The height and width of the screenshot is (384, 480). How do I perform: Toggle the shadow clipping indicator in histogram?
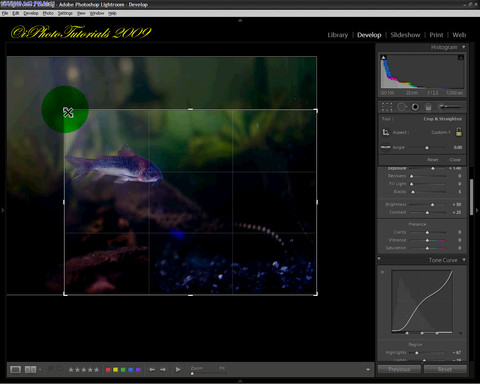(384, 57)
